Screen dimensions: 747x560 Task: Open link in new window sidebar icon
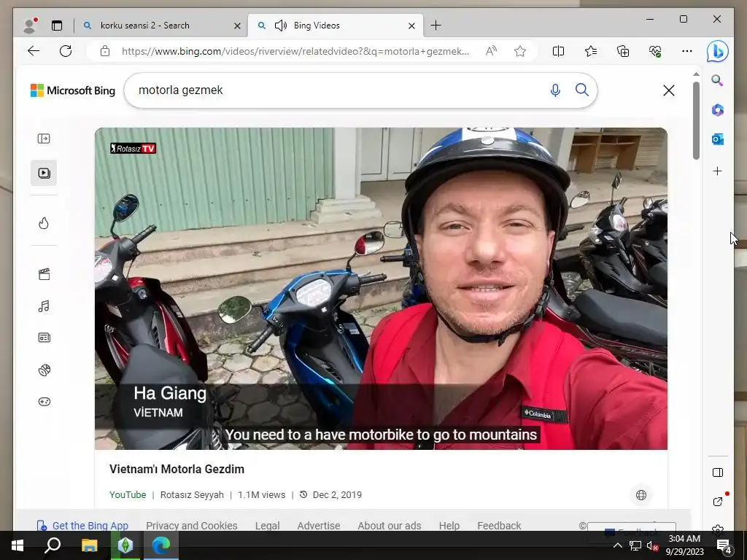[718, 502]
